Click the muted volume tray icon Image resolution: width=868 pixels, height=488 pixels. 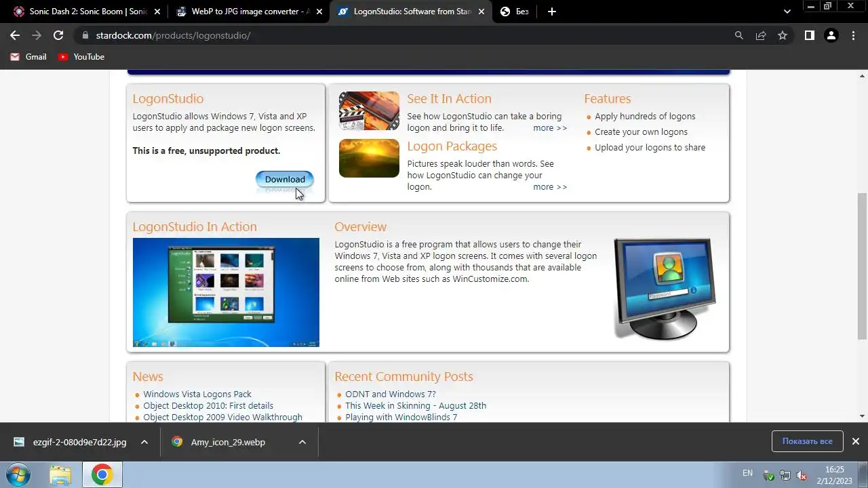pyautogui.click(x=802, y=475)
